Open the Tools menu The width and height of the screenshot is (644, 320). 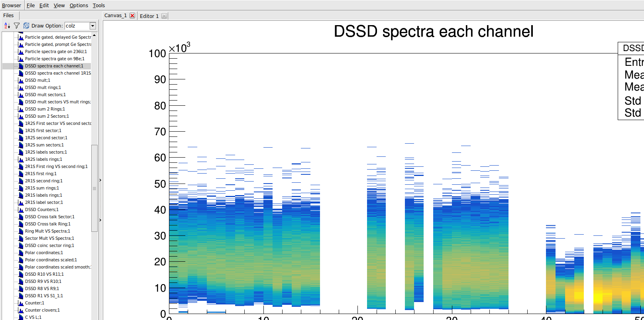[98, 6]
